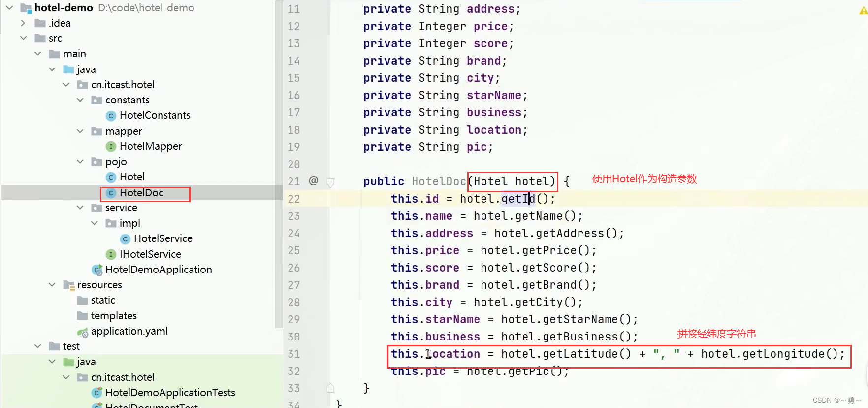Open the IHotelService interface
This screenshot has height=408, width=868.
tap(150, 254)
